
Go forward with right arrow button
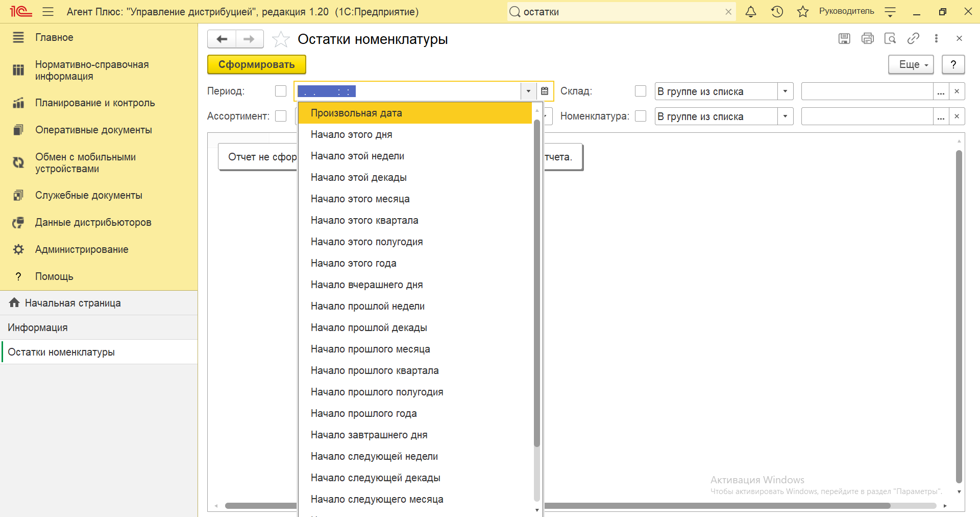click(249, 39)
